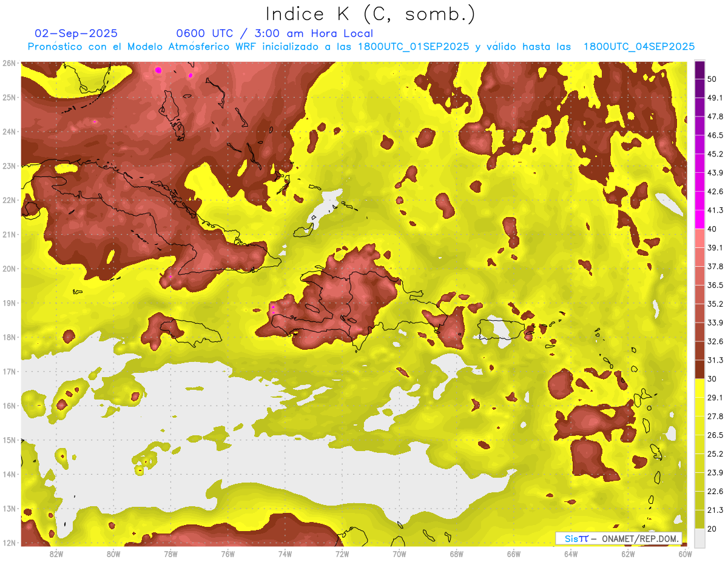Click the colorbar label '23.9'
Viewport: 728px width, 562px height.
[x=715, y=472]
